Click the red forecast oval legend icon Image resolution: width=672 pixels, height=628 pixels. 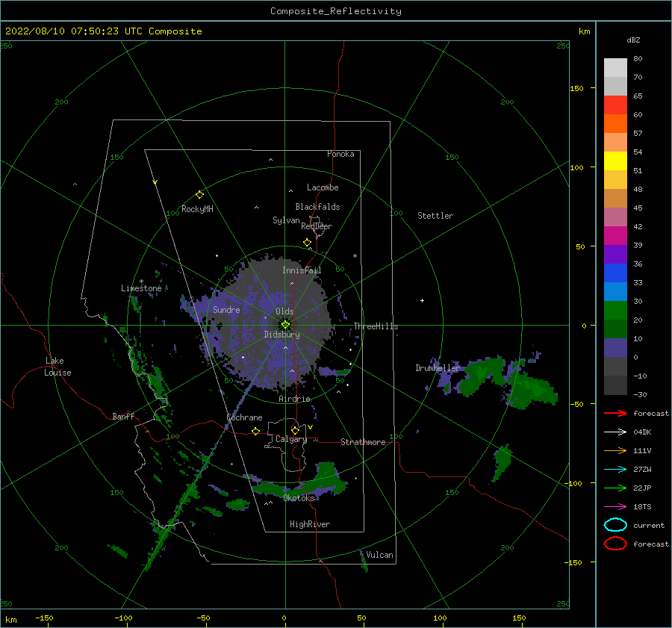(x=615, y=544)
